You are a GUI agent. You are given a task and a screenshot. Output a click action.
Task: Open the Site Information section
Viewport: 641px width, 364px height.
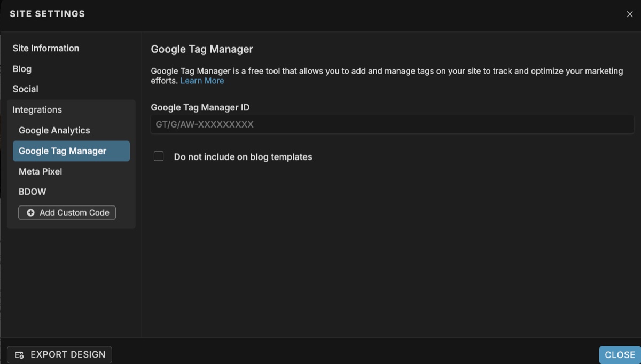(x=46, y=48)
